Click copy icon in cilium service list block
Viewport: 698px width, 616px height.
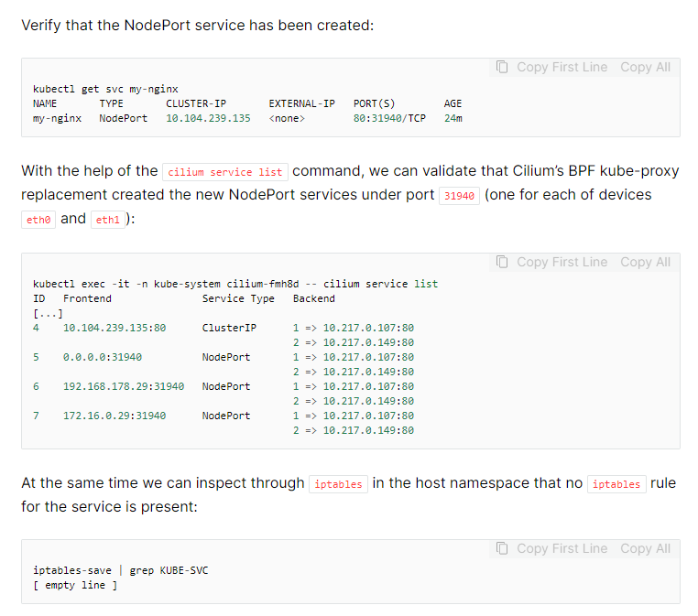[502, 262]
